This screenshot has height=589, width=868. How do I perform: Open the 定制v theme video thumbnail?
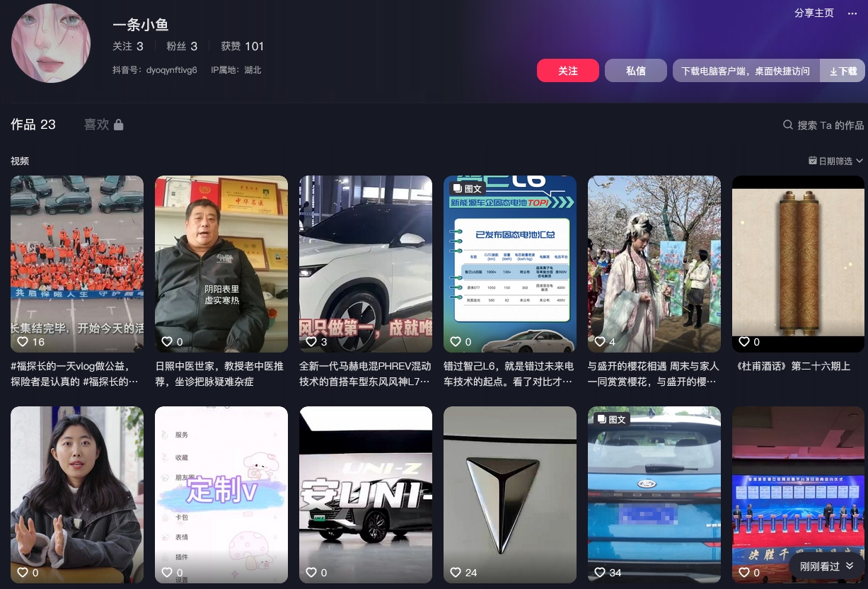tap(221, 495)
